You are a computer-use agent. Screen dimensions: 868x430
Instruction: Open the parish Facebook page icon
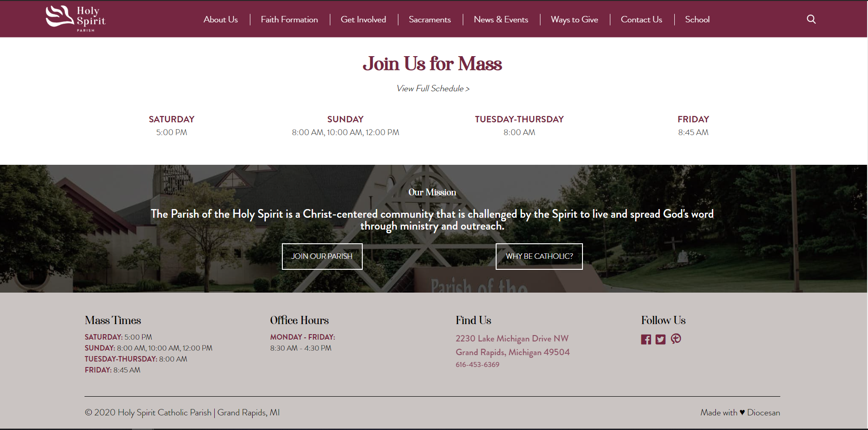646,339
